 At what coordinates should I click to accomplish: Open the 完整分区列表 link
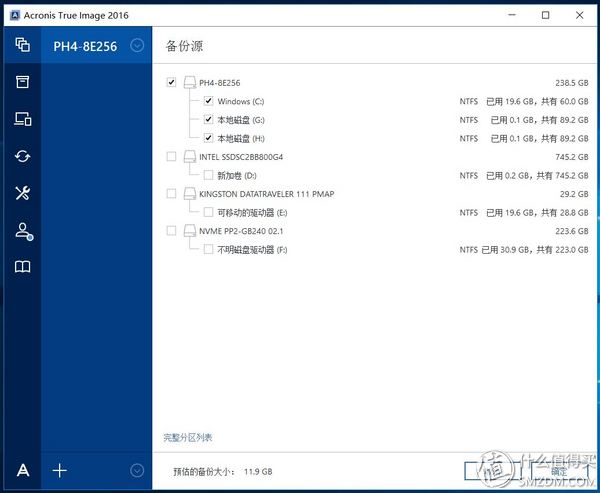tap(188, 437)
